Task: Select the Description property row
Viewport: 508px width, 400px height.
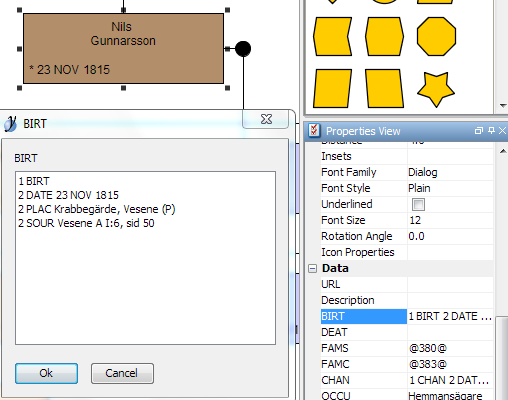Action: (407, 300)
